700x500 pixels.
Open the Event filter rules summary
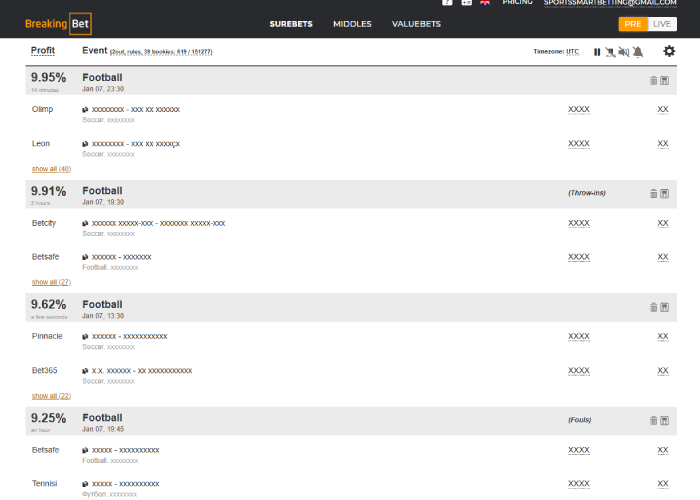pos(161,52)
